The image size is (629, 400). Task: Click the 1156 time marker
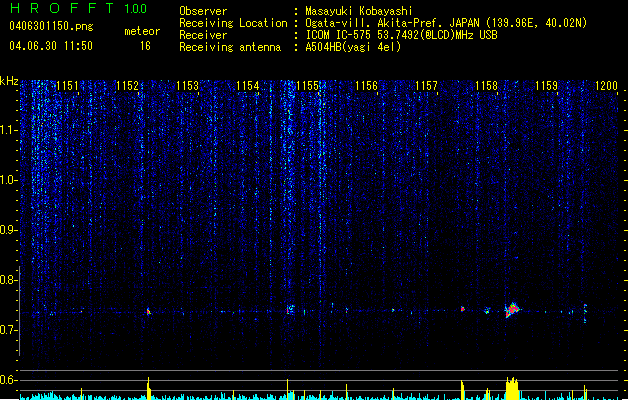click(x=366, y=86)
